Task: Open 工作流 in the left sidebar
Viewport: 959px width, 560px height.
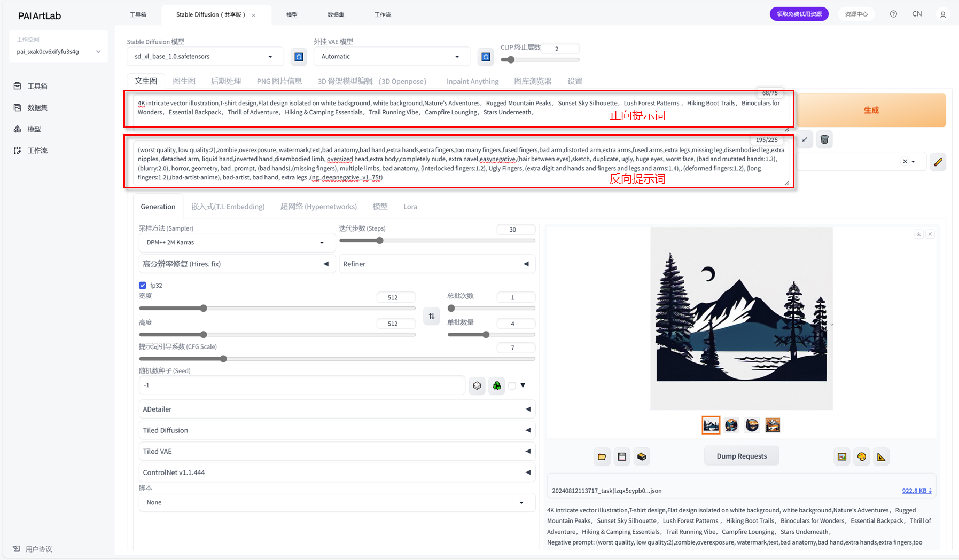Action: click(x=31, y=151)
